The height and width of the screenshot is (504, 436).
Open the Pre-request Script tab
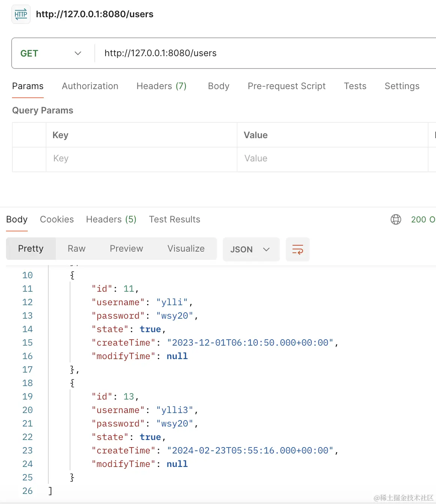287,86
